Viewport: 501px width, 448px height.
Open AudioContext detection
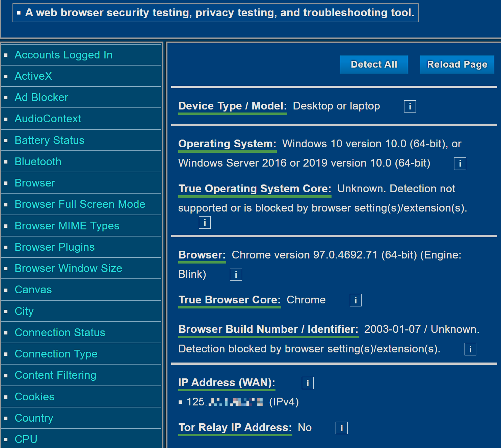pyautogui.click(x=48, y=119)
